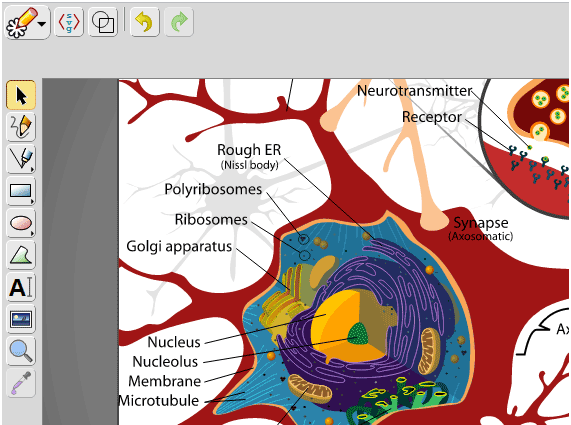Select the 'Synapse' label text
571x425 pixels.
(481, 223)
